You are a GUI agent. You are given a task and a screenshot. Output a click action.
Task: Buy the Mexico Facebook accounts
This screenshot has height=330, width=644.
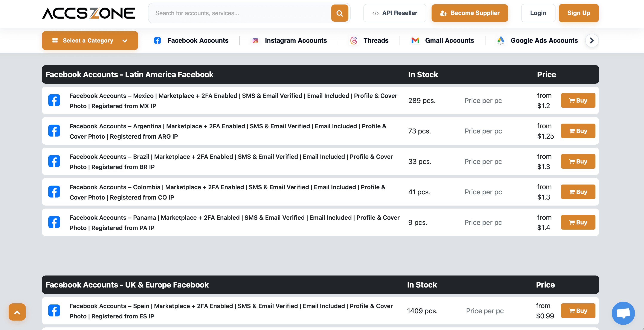578,100
